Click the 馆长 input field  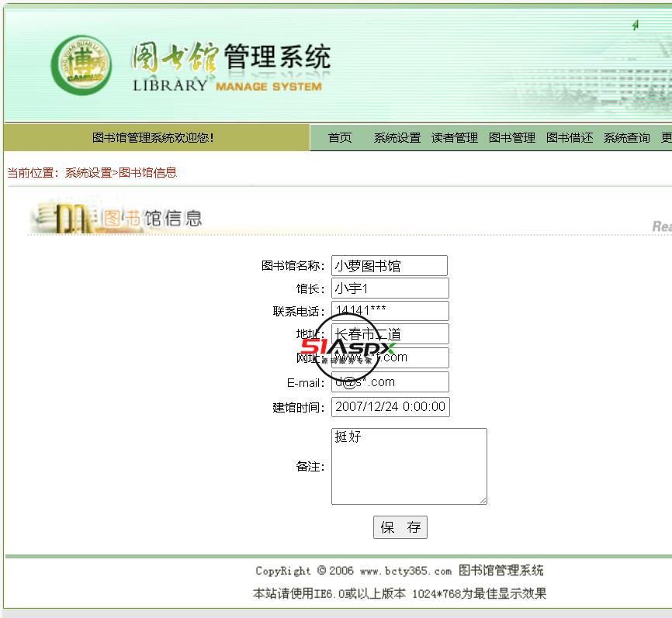pyautogui.click(x=390, y=288)
